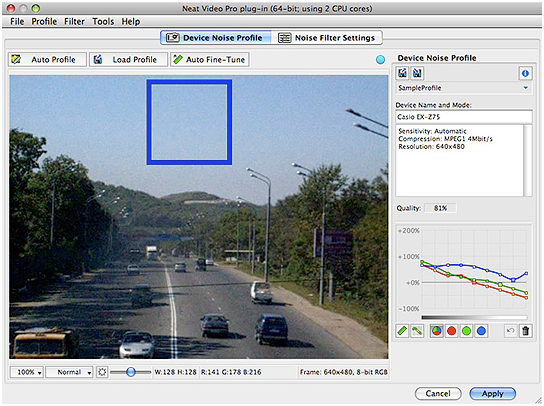Toggle the blue channel circle
Viewport: 544px width, 406px height.
[x=481, y=331]
